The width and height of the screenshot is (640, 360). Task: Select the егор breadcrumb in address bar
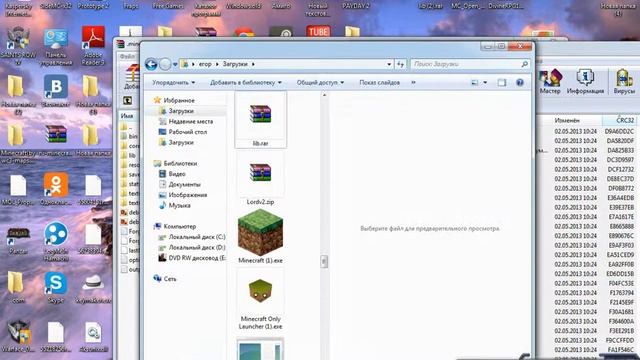205,64
